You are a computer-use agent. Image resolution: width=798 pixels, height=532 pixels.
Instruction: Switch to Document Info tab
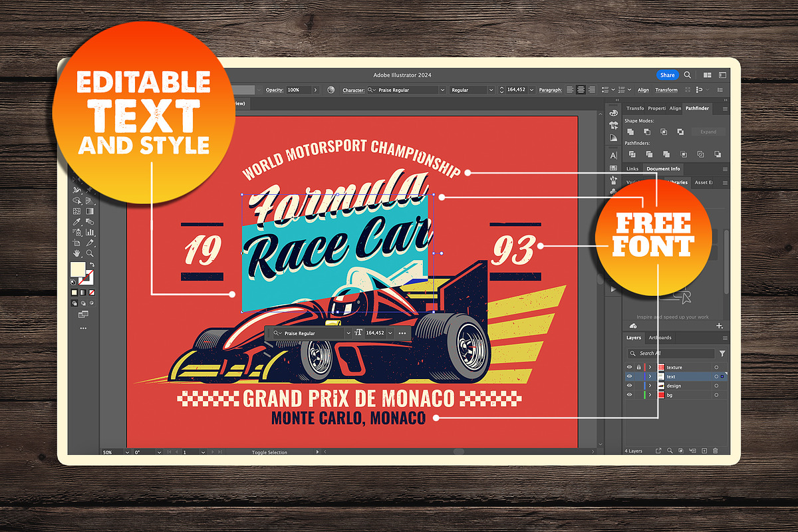(x=663, y=169)
